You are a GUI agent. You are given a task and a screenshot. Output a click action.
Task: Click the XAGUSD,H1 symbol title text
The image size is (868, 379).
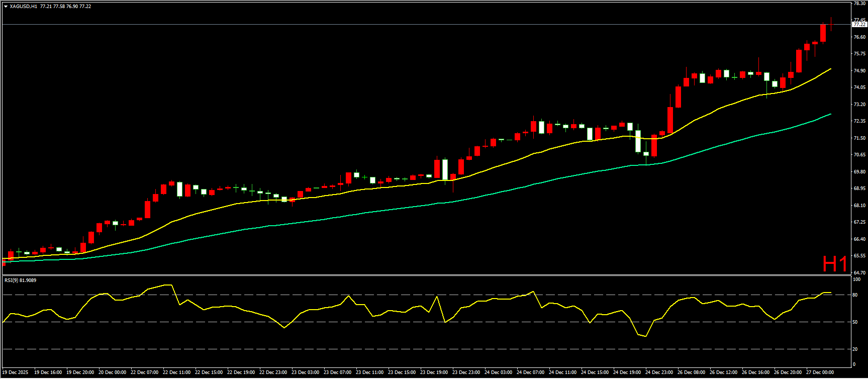[23, 7]
